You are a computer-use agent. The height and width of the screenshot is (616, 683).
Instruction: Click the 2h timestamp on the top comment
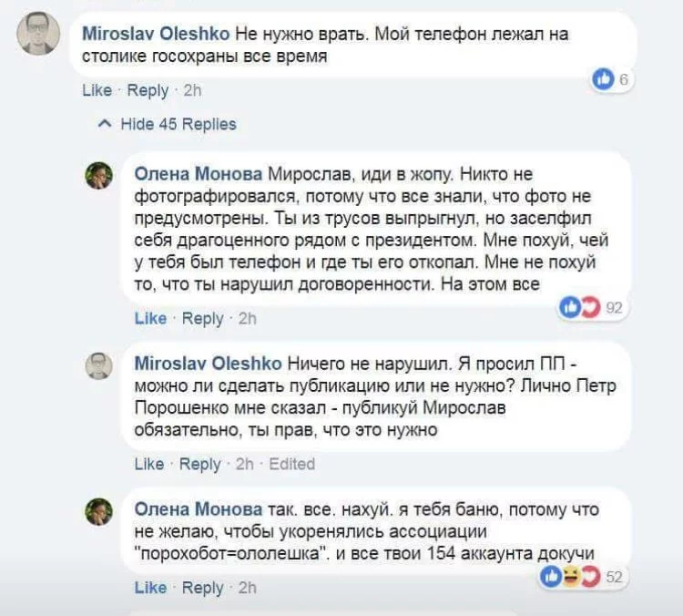pos(192,90)
